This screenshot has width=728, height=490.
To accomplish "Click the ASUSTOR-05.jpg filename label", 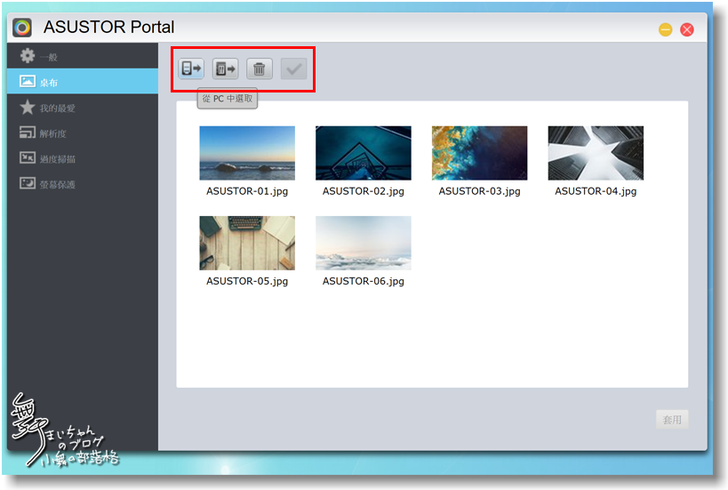I will 247,281.
